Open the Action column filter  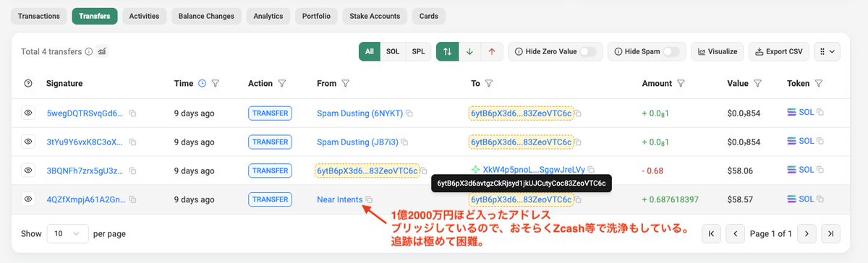click(x=282, y=84)
